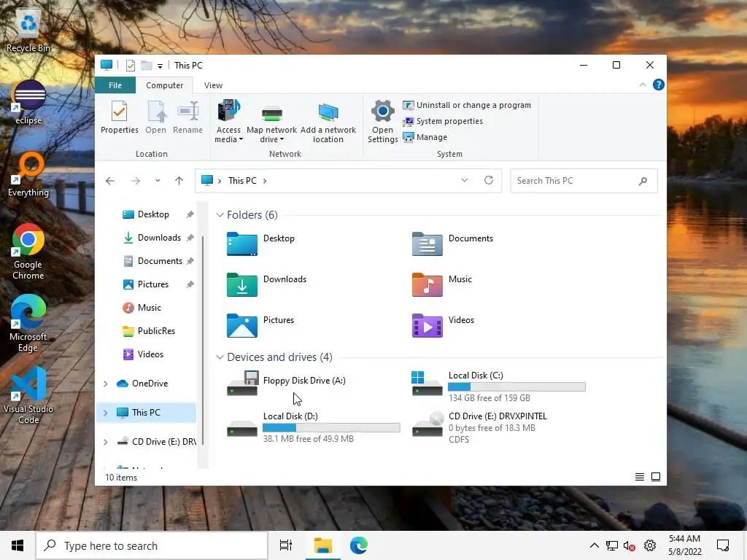
Task: Select the Pictures folder icon
Action: [242, 325]
